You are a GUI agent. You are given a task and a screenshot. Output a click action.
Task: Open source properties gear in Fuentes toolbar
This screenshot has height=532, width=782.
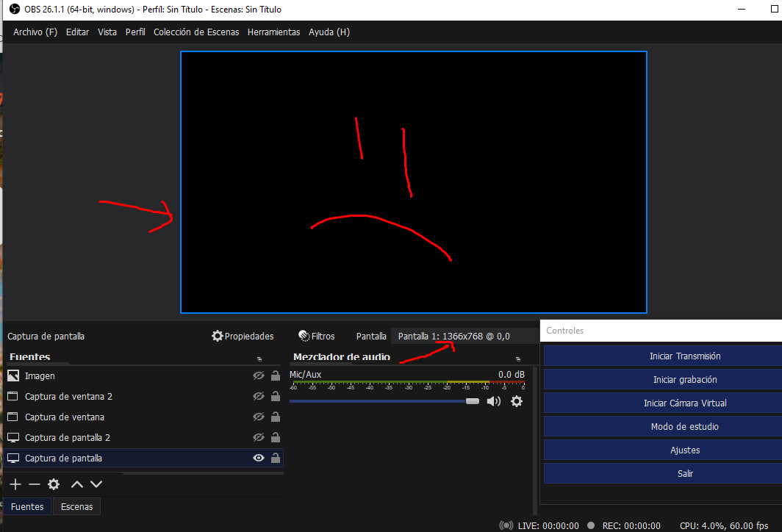pos(54,484)
